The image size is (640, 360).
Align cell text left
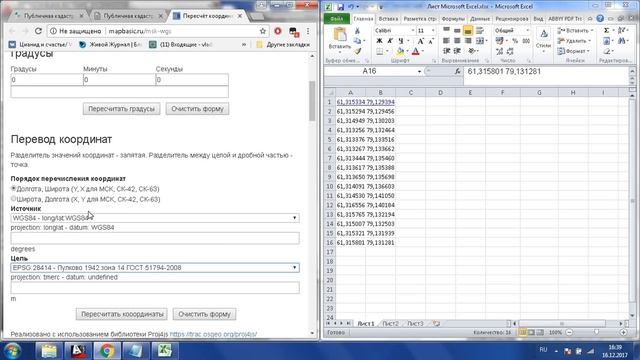[447, 41]
